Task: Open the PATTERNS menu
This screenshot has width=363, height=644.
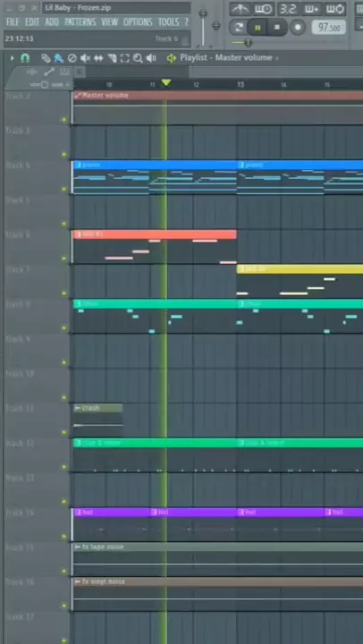Action: pos(80,21)
